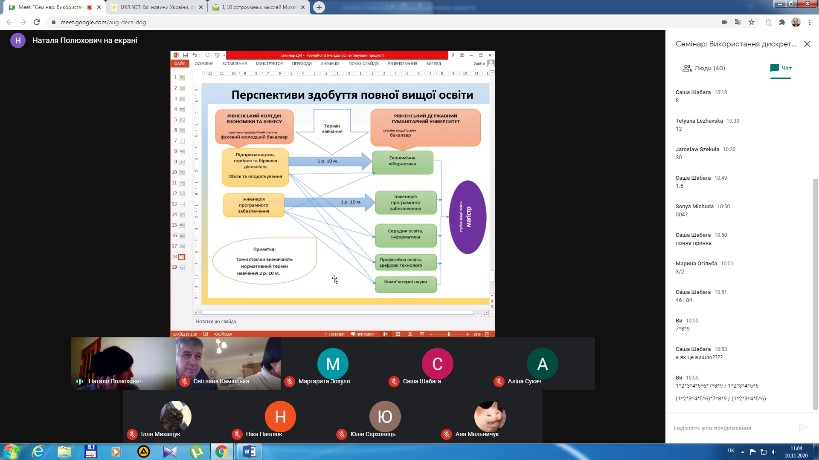The width and height of the screenshot is (819, 460).
Task: Open the Chrome profile avatar
Action: (x=795, y=22)
